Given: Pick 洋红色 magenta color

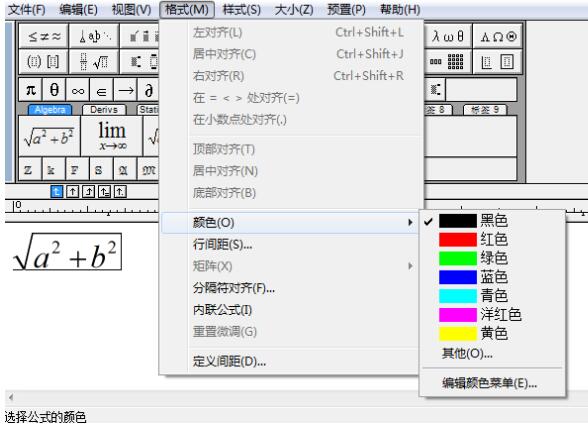Looking at the screenshot, I should 492,315.
